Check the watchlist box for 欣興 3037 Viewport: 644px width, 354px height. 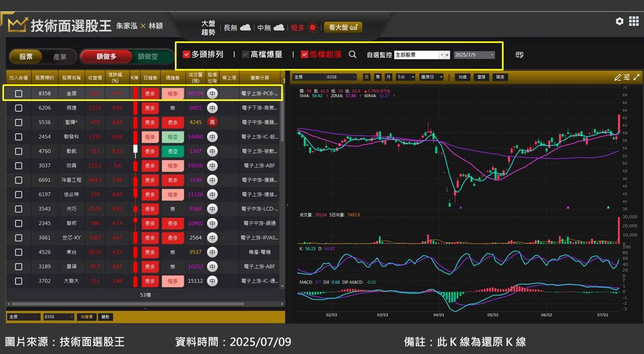pos(19,166)
